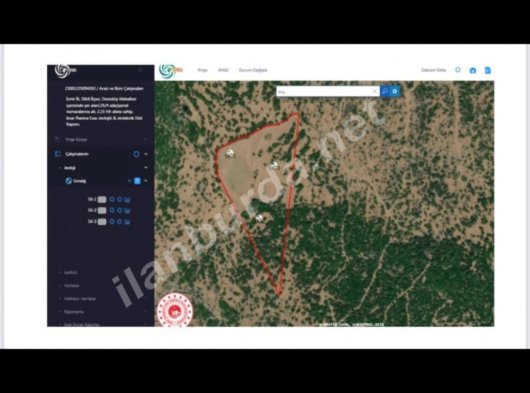This screenshot has height=393, width=530.
Task: Click the gray swatch next to SK-1
Action: [x=102, y=200]
